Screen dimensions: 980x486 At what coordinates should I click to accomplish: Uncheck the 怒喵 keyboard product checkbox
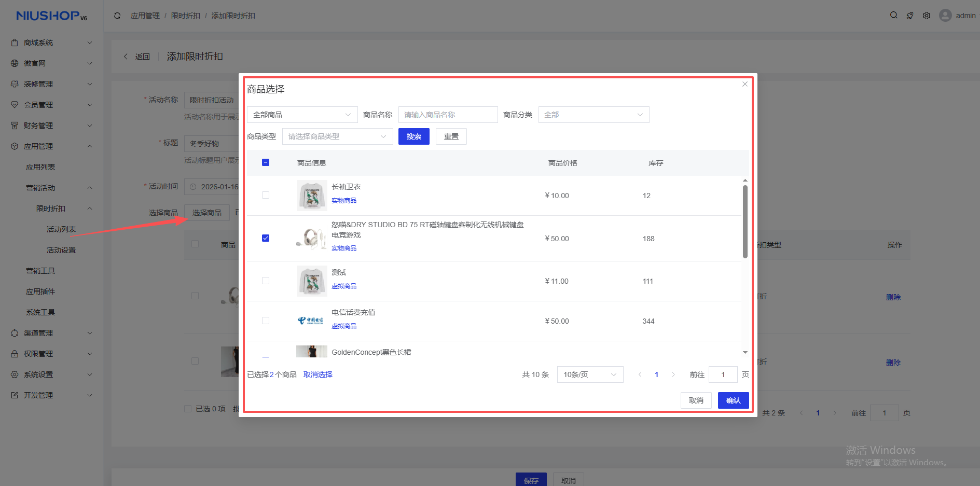click(266, 238)
